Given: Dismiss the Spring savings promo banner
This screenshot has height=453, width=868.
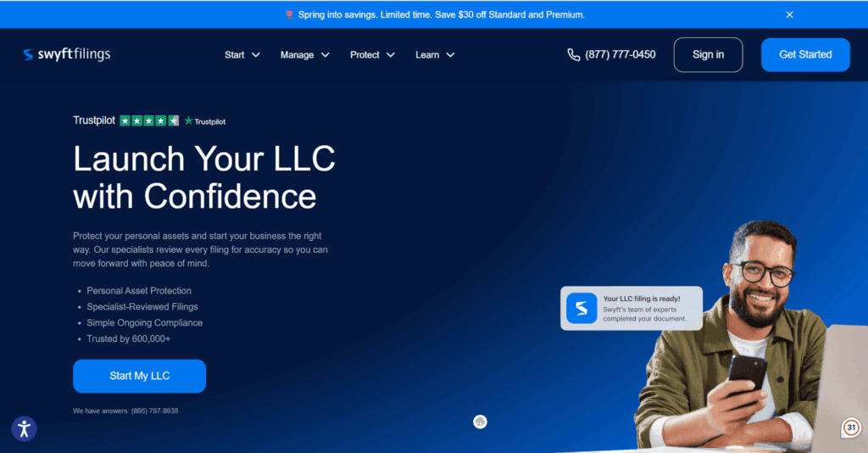Looking at the screenshot, I should [789, 15].
